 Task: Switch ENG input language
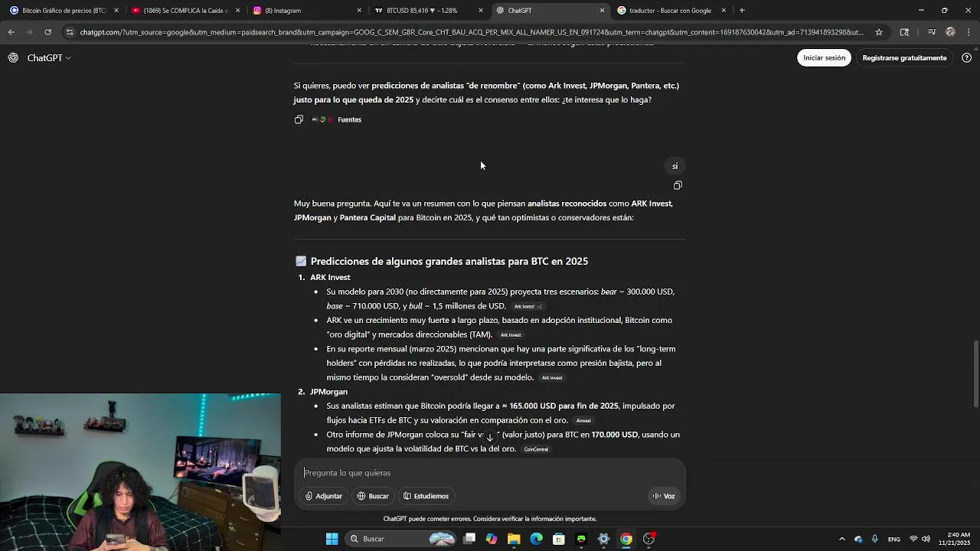pyautogui.click(x=893, y=539)
